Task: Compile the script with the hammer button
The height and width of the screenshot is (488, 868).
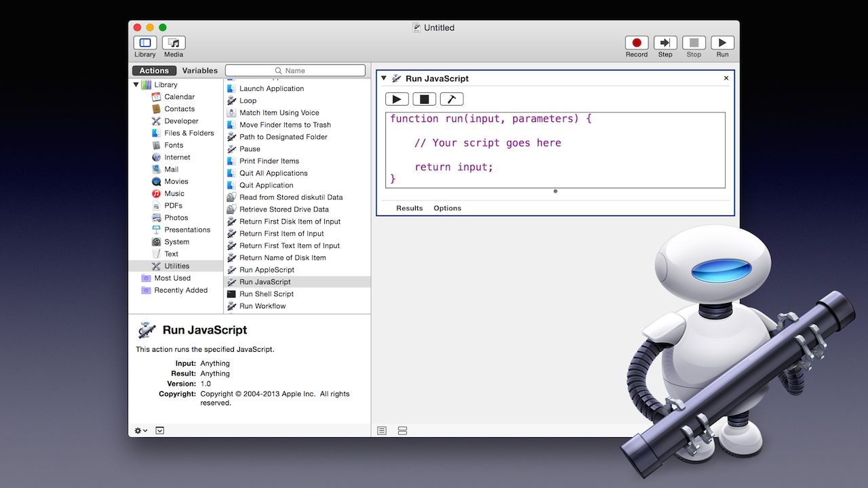Action: tap(452, 100)
